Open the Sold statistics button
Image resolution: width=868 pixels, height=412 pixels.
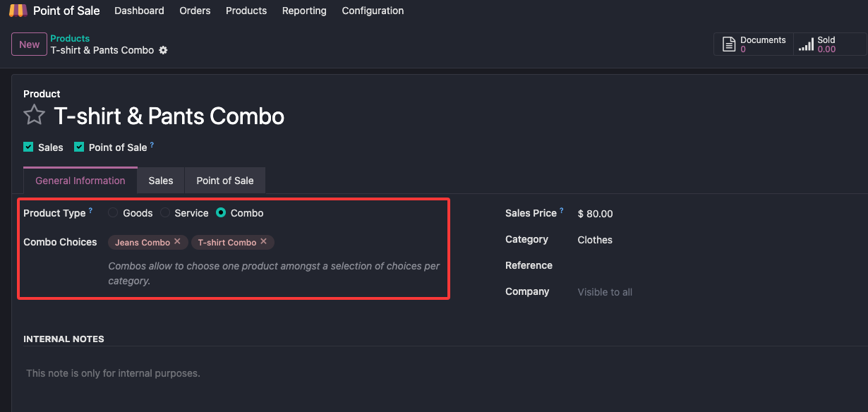pos(826,44)
